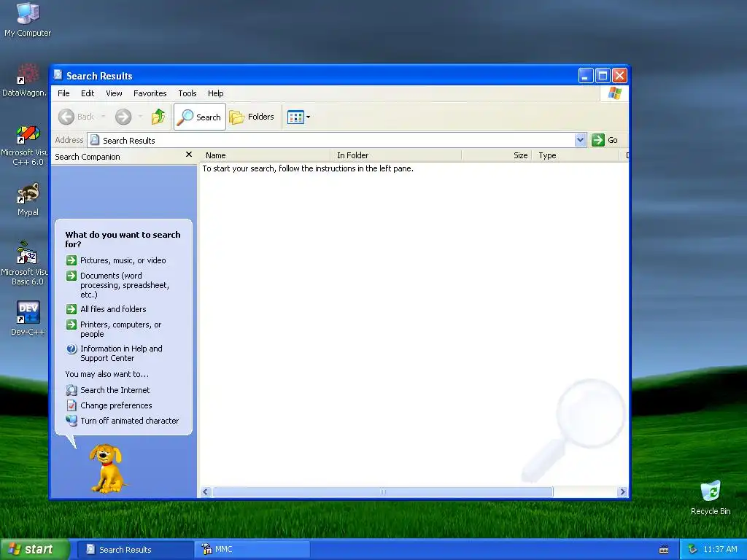Close the Search Companion pane
The width and height of the screenshot is (747, 560).
click(x=189, y=155)
